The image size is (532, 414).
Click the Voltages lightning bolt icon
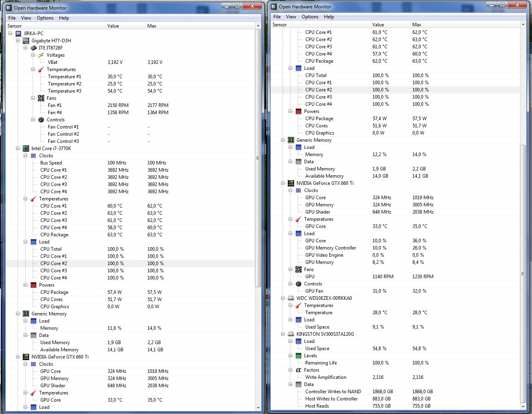(x=41, y=55)
